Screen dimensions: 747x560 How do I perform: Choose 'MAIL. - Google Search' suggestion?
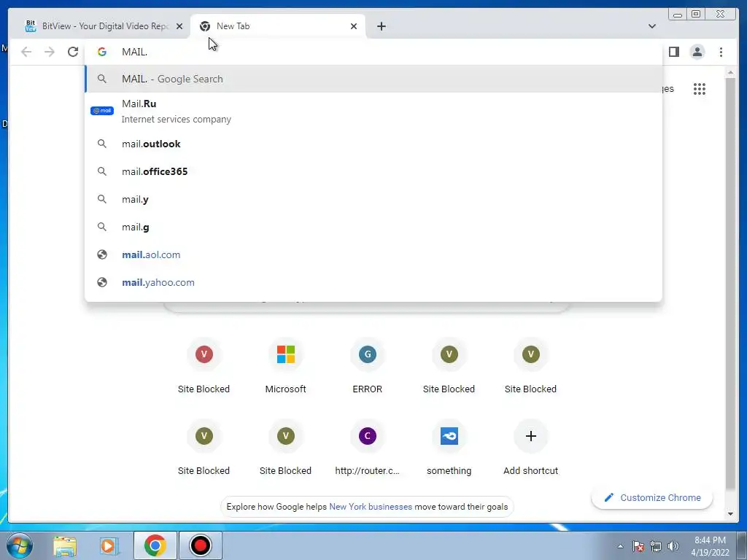[373, 79]
